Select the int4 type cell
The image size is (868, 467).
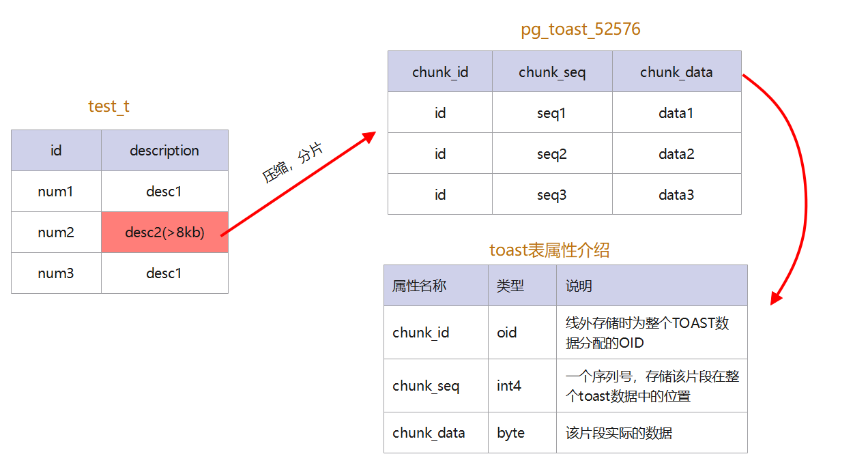point(522,386)
